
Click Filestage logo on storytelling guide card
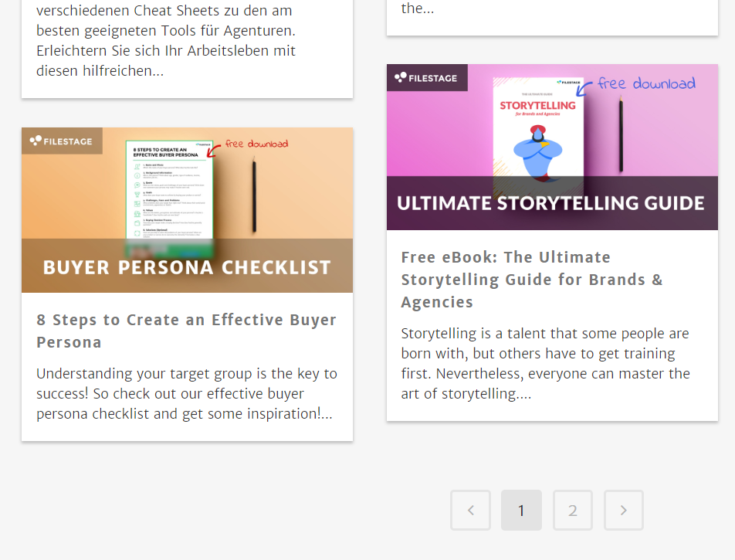426,78
